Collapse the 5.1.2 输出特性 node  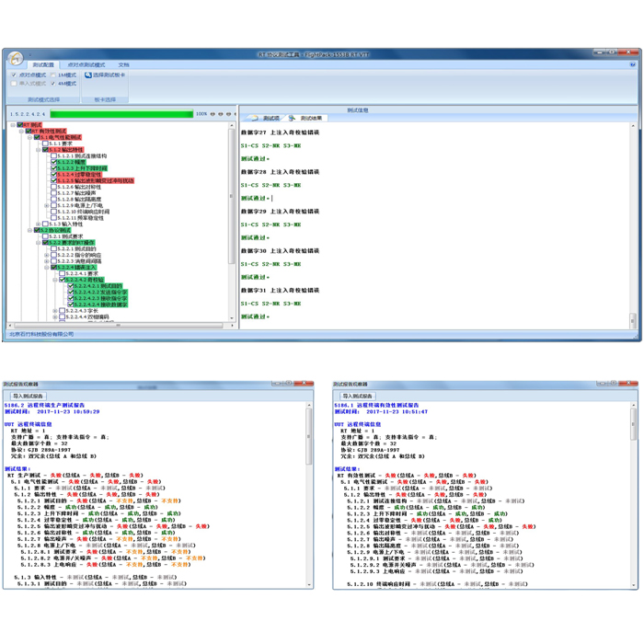click(x=39, y=150)
